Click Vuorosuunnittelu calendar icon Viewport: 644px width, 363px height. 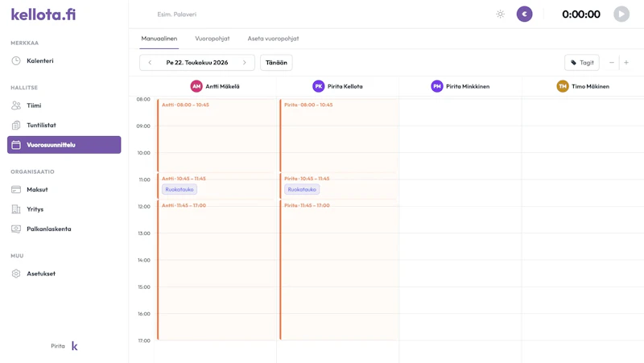tap(16, 145)
